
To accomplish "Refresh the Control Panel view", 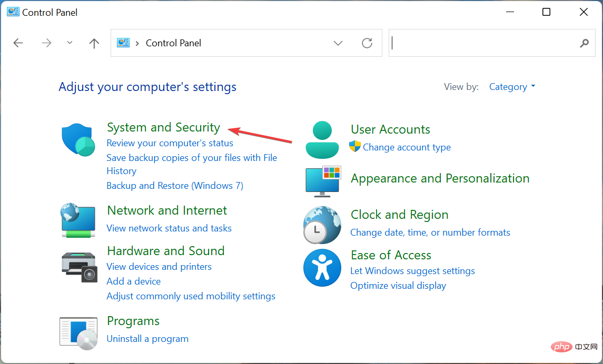I will (367, 43).
